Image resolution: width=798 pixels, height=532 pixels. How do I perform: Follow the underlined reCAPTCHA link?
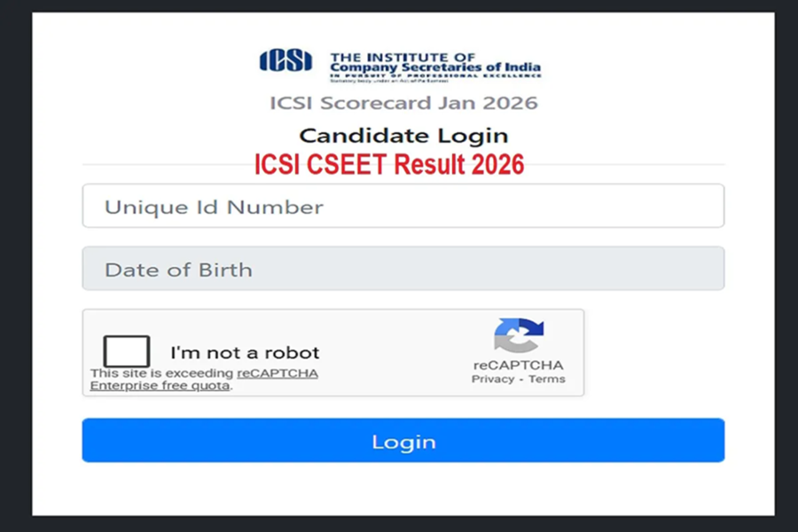point(277,373)
